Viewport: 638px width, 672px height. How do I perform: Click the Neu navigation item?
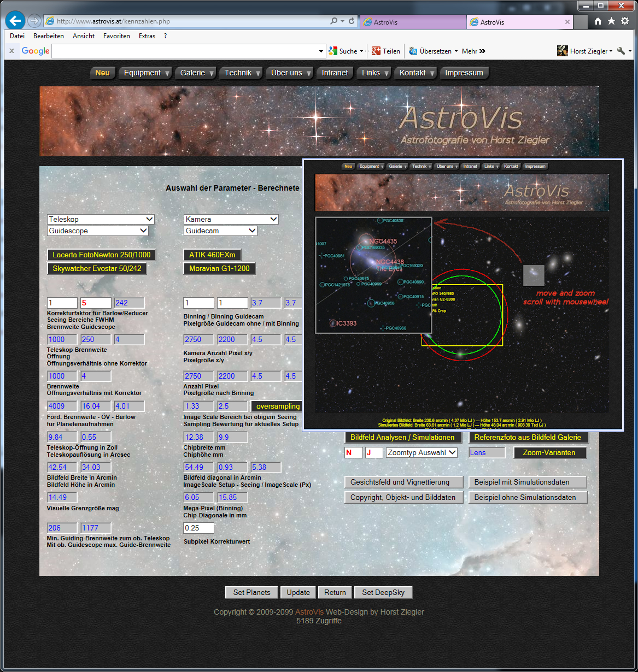click(x=102, y=73)
